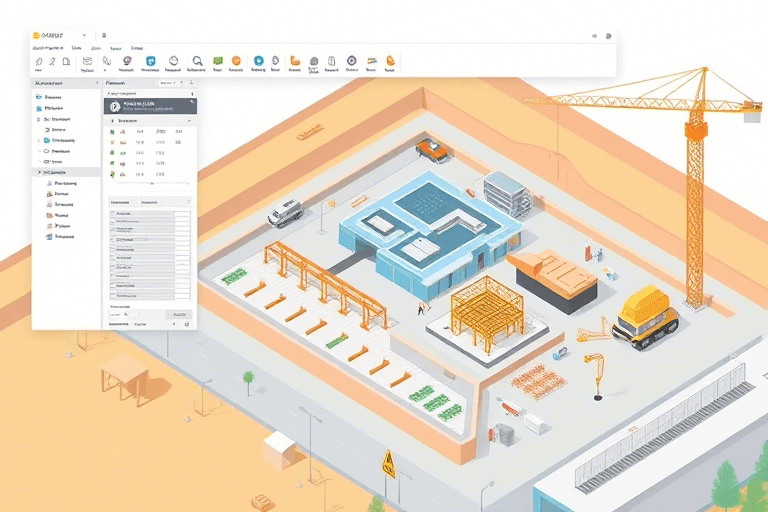Viewport: 768px width, 512px height.
Task: Click the magnifying glass search icon in toolbar
Action: click(198, 61)
